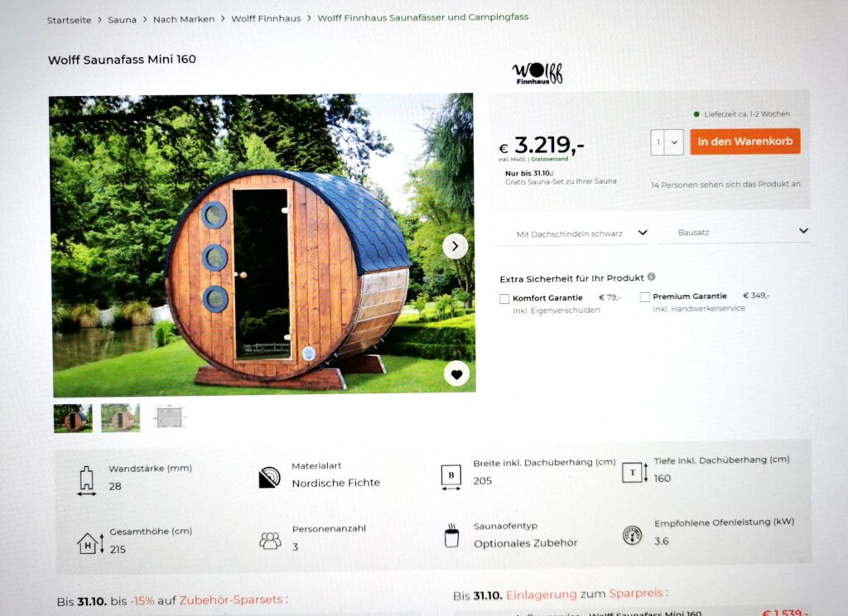Click the Empfohlene Ofenleistung gauge icon
The height and width of the screenshot is (616, 848).
[x=632, y=535]
